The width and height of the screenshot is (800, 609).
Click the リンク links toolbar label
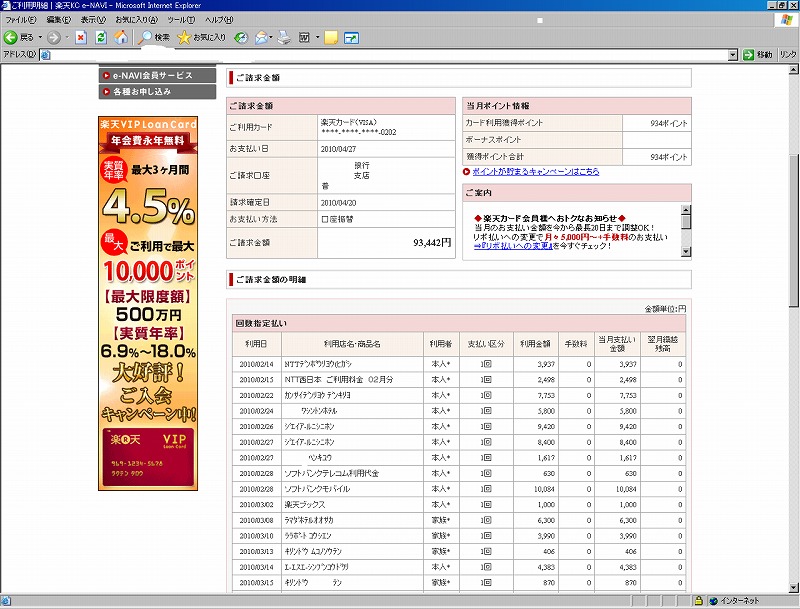pos(788,55)
